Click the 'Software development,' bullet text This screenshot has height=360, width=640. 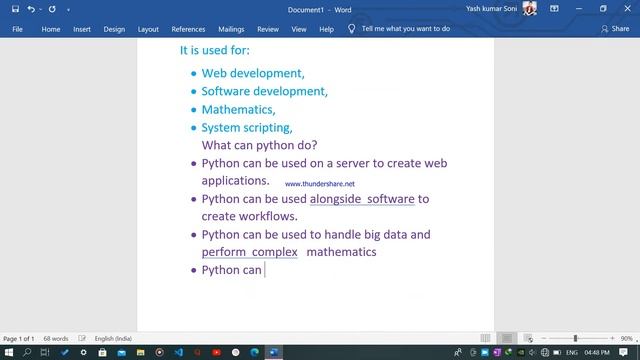click(264, 91)
